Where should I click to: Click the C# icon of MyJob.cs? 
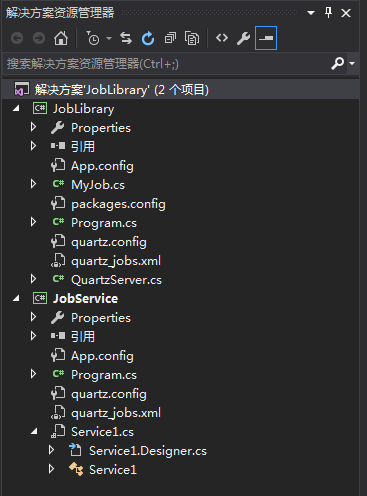click(x=58, y=184)
